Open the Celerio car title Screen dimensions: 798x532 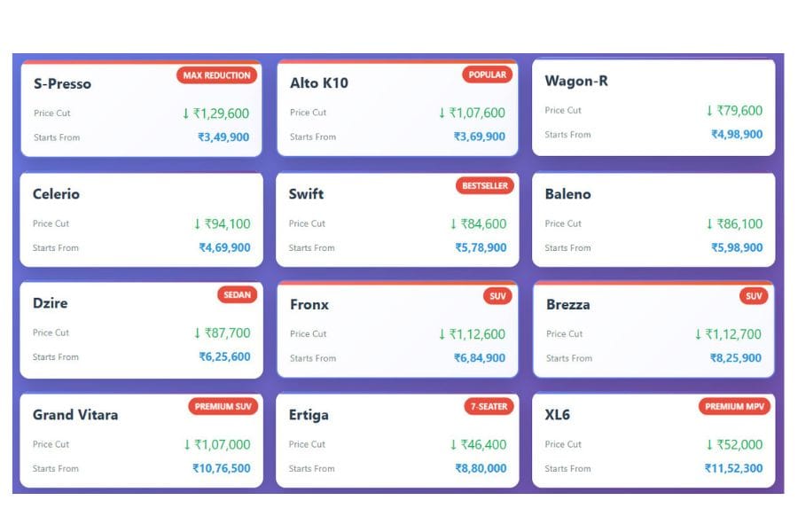[56, 194]
